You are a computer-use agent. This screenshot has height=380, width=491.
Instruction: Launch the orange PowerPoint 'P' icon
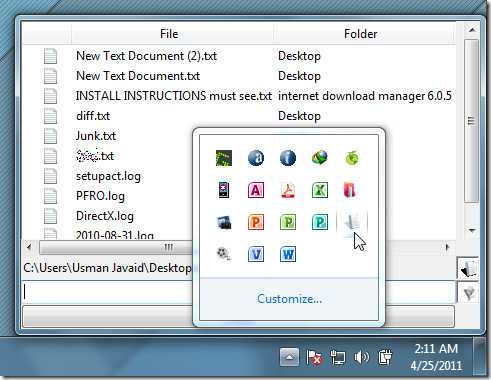pos(256,222)
